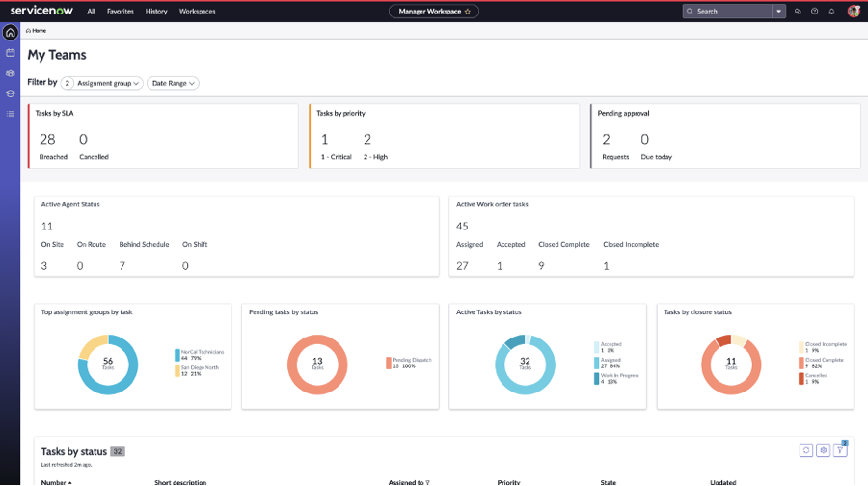
Task: Click the Cancelled legend swatch
Action: (x=801, y=379)
